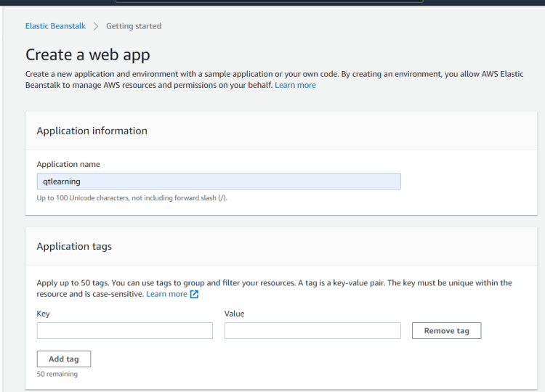Click the Create a web app heading
545x392 pixels.
(x=88, y=55)
